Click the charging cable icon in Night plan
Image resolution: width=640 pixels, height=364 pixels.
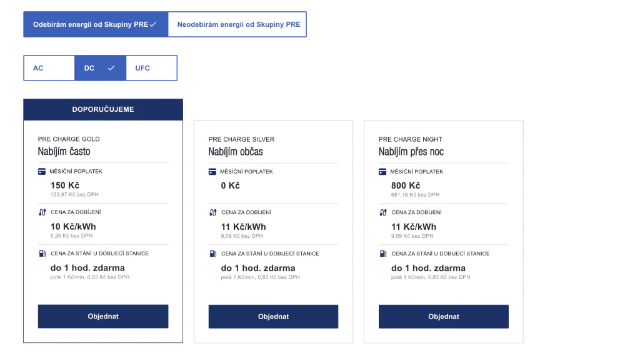[x=382, y=212]
